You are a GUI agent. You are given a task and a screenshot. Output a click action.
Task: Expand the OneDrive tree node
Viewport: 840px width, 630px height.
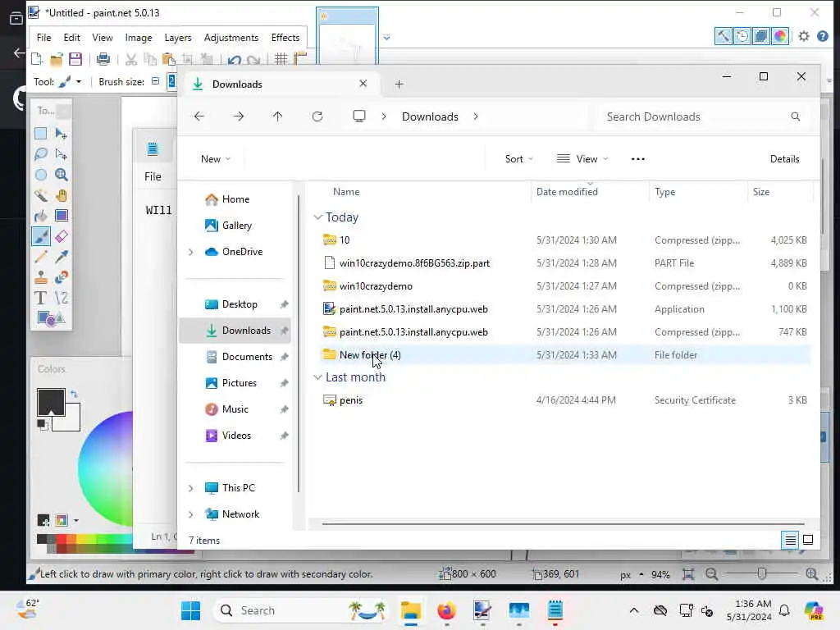pyautogui.click(x=190, y=252)
